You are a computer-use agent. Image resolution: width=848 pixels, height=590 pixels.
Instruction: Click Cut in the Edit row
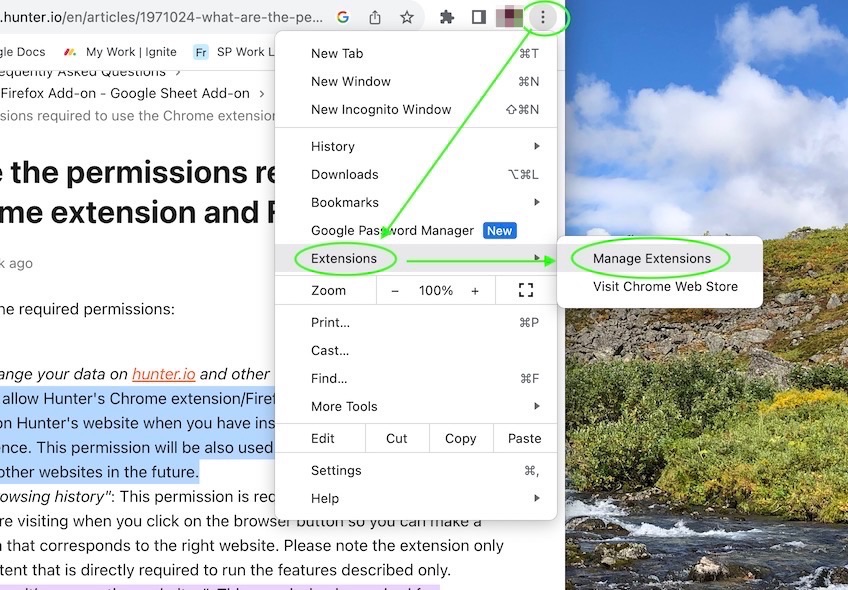pos(397,438)
